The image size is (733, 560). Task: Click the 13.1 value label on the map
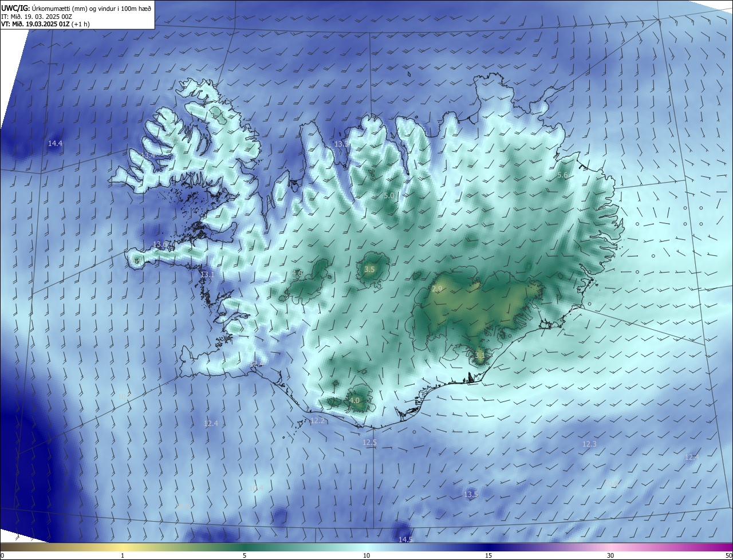(207, 275)
